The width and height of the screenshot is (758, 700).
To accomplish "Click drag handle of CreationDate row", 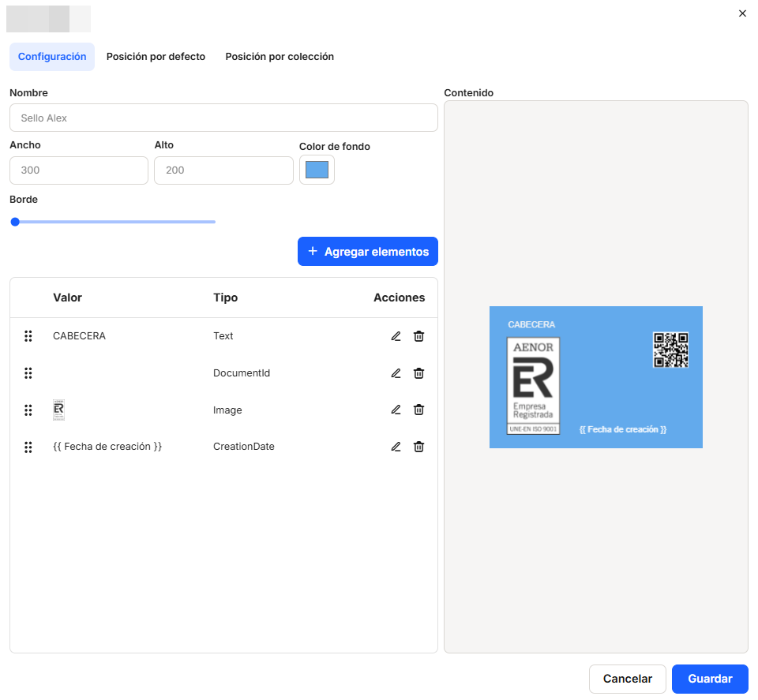I will click(x=28, y=447).
